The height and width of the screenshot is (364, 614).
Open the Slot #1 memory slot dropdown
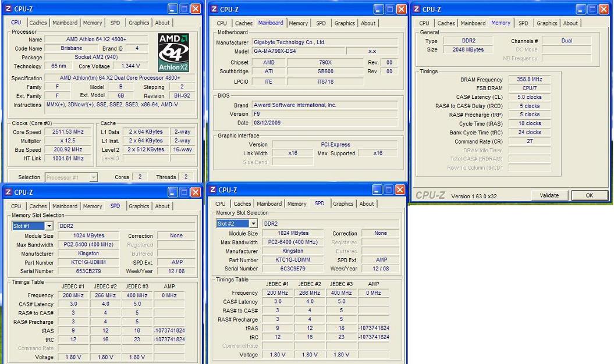49,226
